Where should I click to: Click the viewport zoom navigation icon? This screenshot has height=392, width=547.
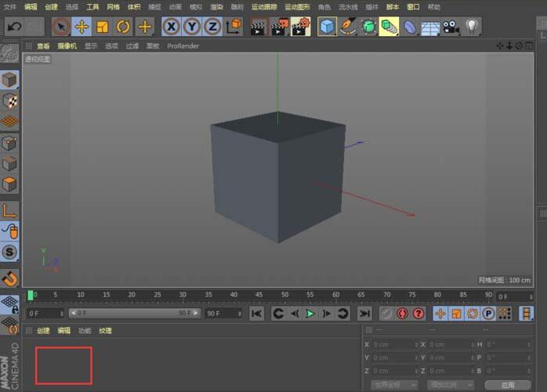point(509,45)
